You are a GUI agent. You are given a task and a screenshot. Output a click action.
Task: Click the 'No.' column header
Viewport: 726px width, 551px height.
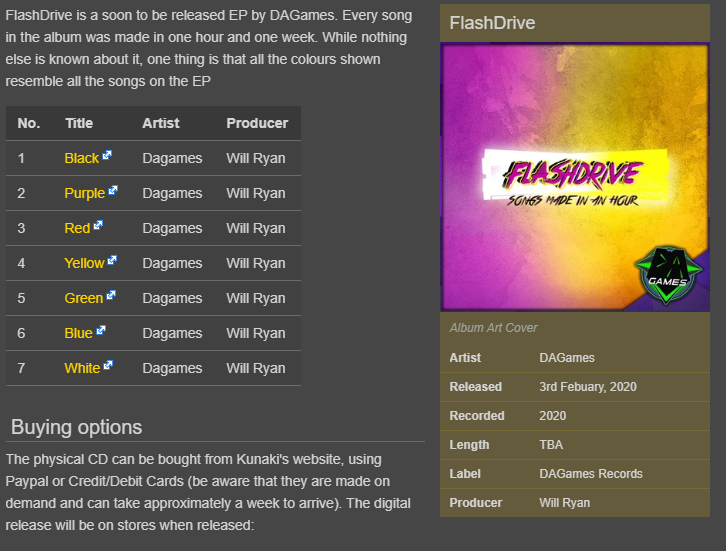(29, 123)
